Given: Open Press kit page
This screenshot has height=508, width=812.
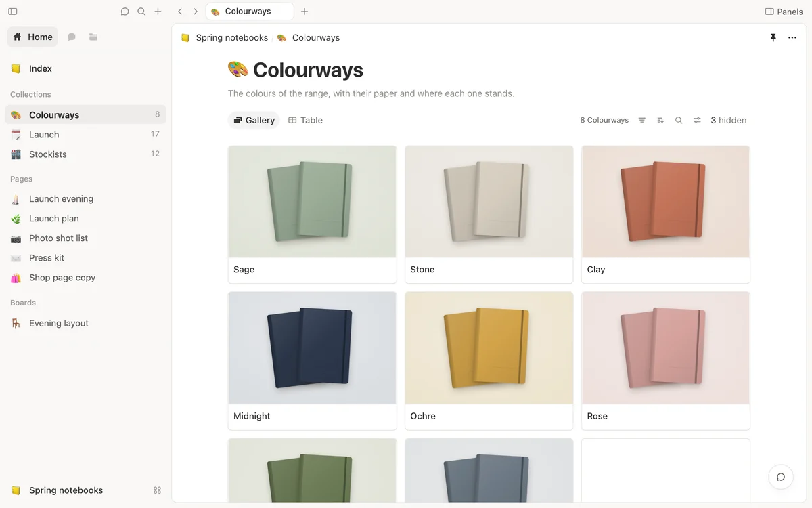Looking at the screenshot, I should (85, 258).
